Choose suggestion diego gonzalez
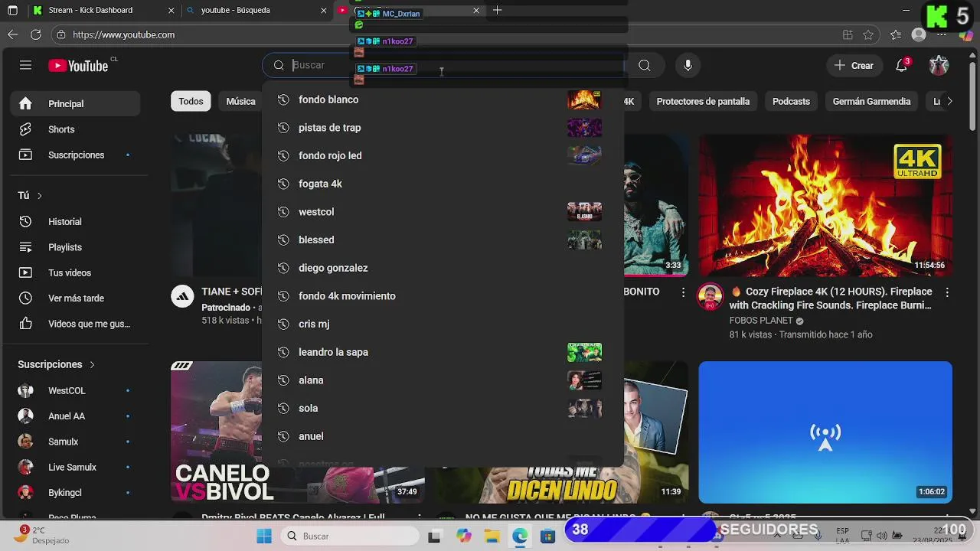 coord(443,268)
